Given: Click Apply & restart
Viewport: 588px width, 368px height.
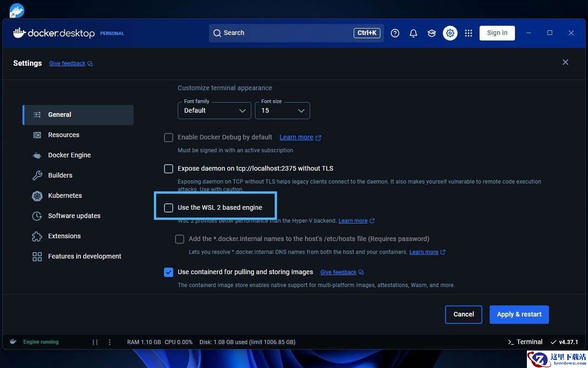Looking at the screenshot, I should [x=519, y=315].
